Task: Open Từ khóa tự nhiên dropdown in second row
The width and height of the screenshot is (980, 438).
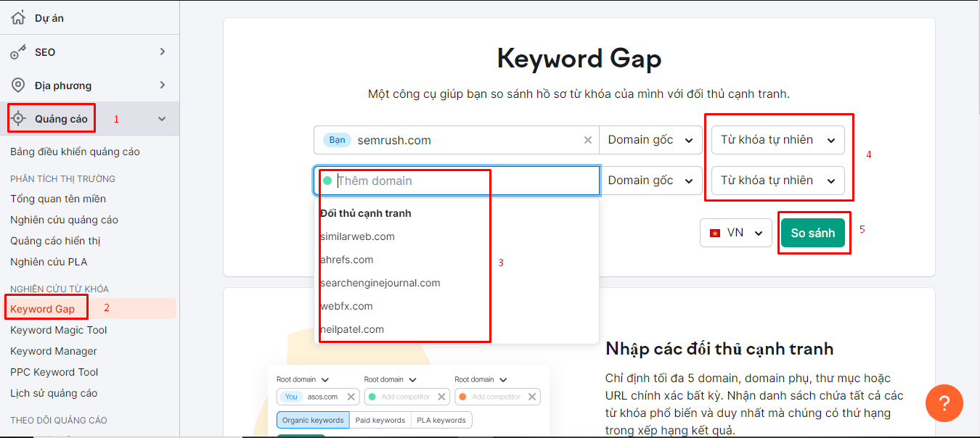Action: 777,181
